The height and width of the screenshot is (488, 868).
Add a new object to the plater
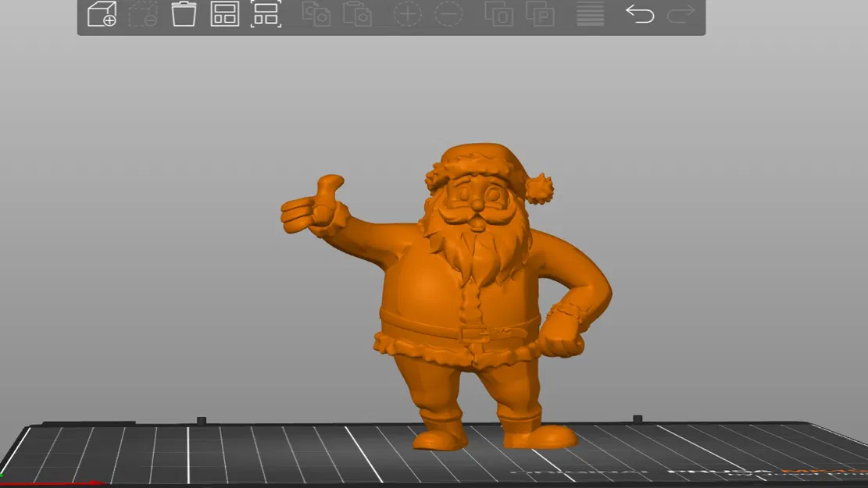pyautogui.click(x=100, y=15)
